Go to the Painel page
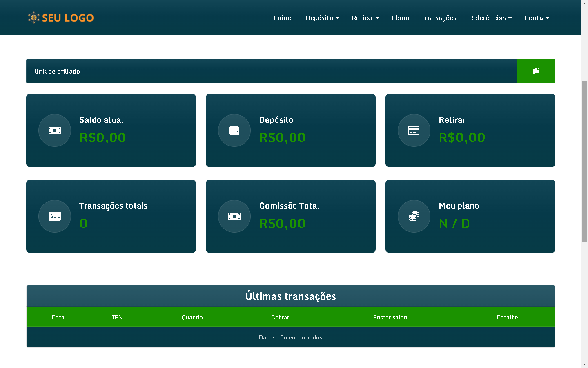This screenshot has height=368, width=588. 283,18
